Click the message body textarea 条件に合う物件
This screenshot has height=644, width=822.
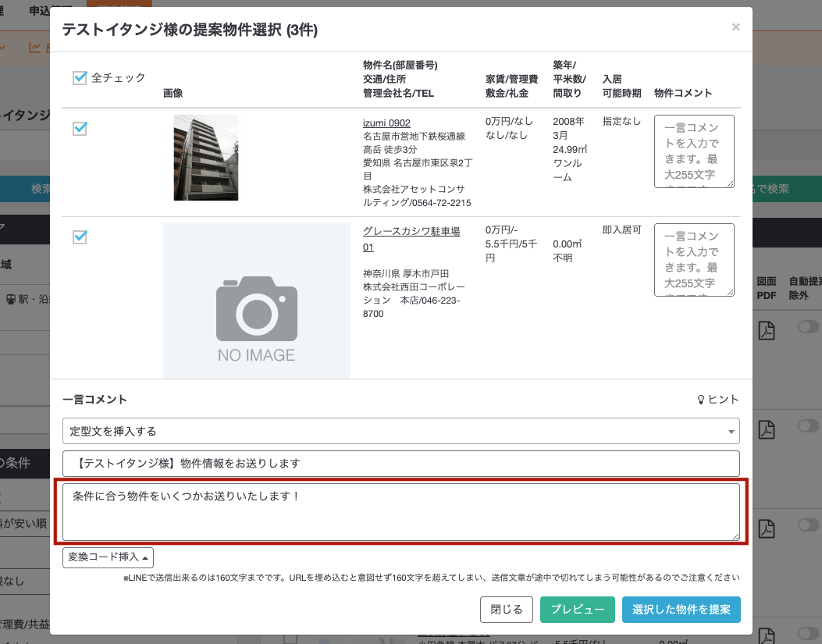tap(401, 512)
